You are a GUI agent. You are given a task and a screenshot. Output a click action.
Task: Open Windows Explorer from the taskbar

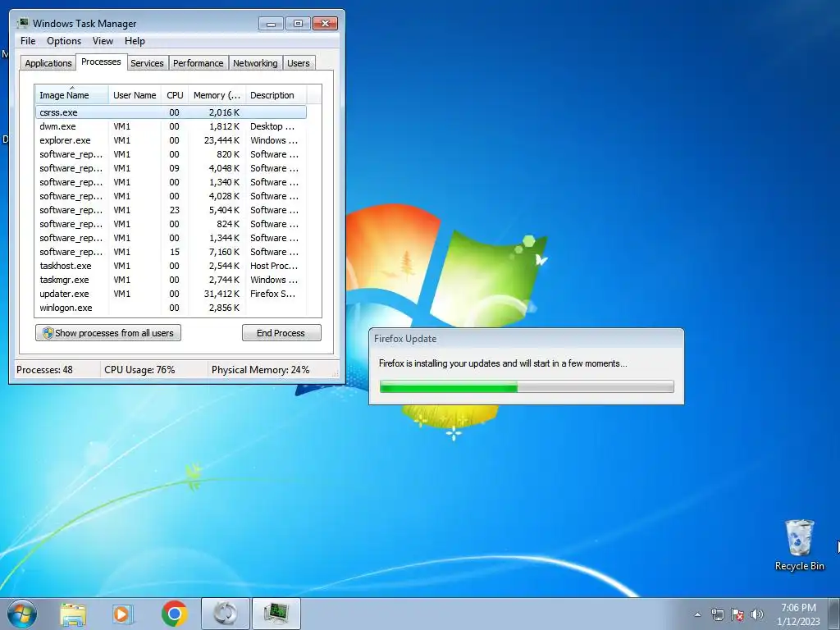pyautogui.click(x=73, y=614)
